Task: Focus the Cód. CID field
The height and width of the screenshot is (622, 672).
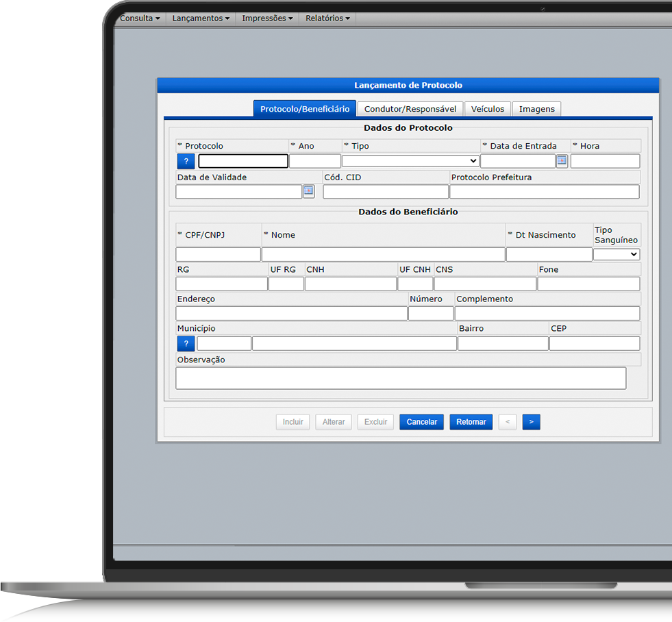Action: click(x=386, y=192)
